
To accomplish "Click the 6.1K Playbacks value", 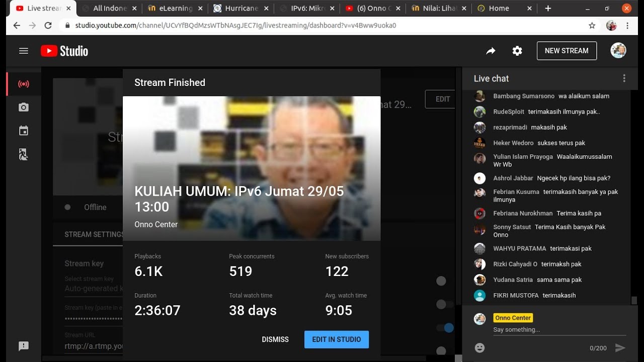I will pyautogui.click(x=148, y=271).
